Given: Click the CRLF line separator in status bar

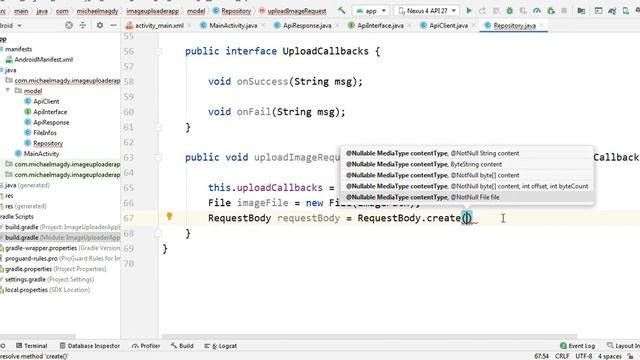Looking at the screenshot, I should 562,356.
